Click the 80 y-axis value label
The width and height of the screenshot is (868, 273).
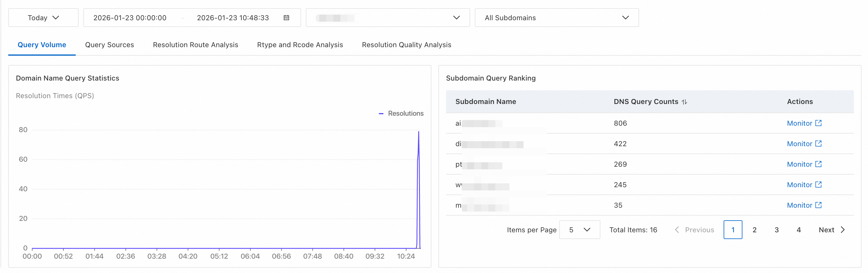point(23,130)
